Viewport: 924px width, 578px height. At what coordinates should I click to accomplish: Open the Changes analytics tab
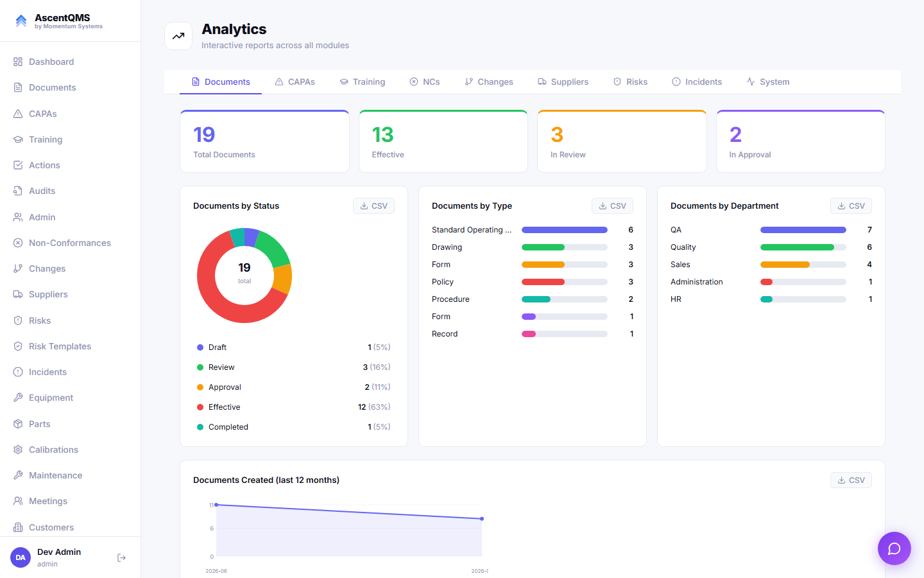tap(489, 82)
